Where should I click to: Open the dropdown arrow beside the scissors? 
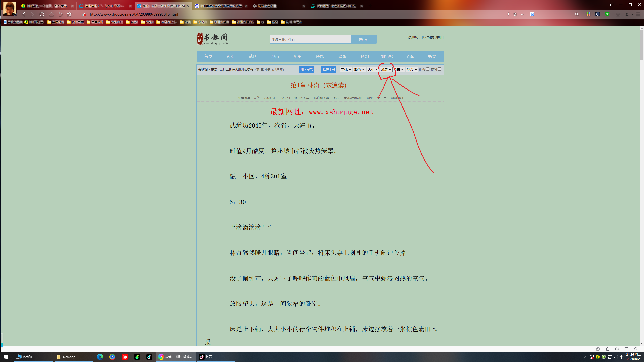pos(632,14)
